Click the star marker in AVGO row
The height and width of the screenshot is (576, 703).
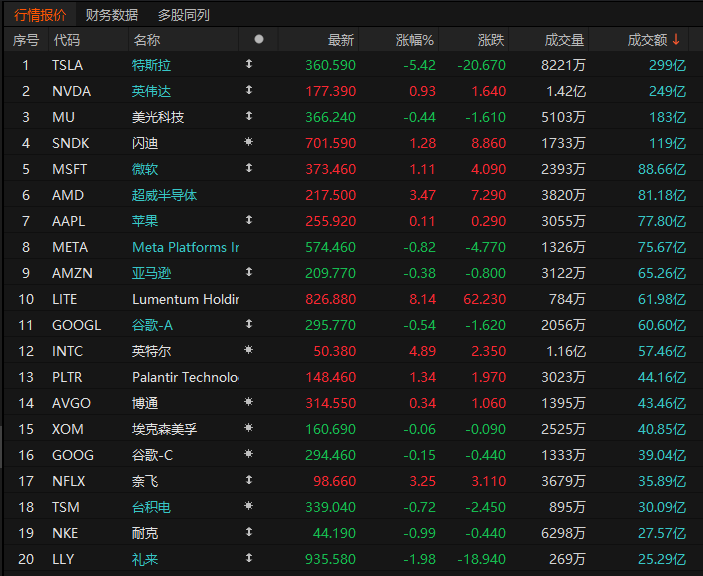(248, 402)
